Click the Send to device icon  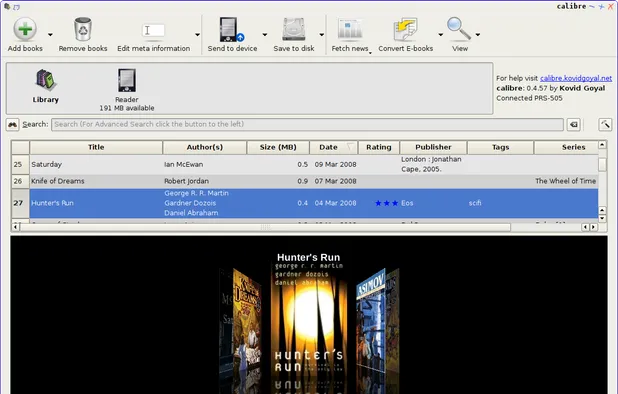coord(231,29)
